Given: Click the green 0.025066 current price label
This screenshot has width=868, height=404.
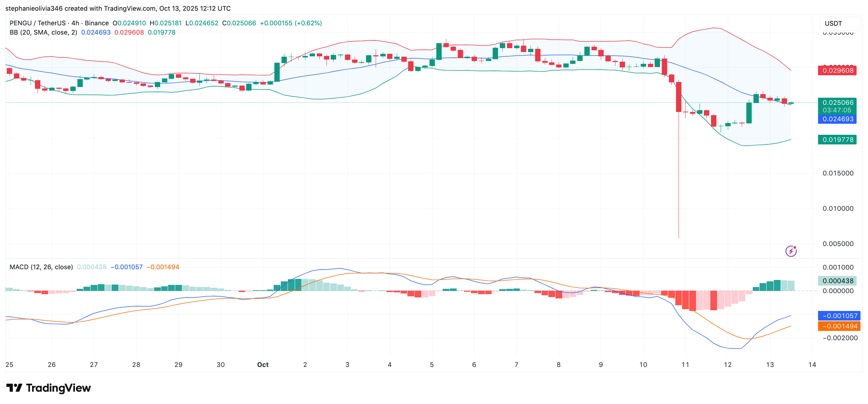Looking at the screenshot, I should (x=837, y=103).
